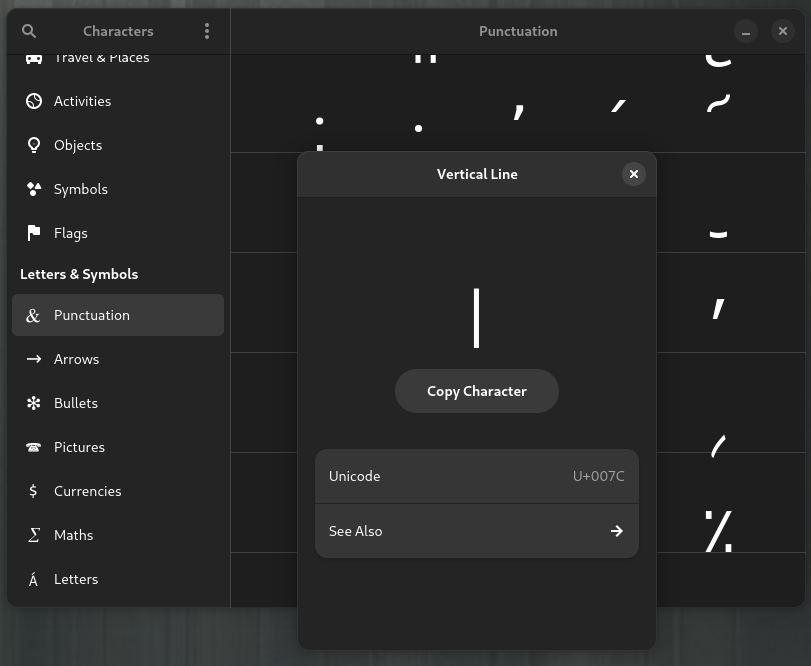Click the Unicode U+007C row
Image resolution: width=811 pixels, height=666 pixels.
click(x=476, y=476)
